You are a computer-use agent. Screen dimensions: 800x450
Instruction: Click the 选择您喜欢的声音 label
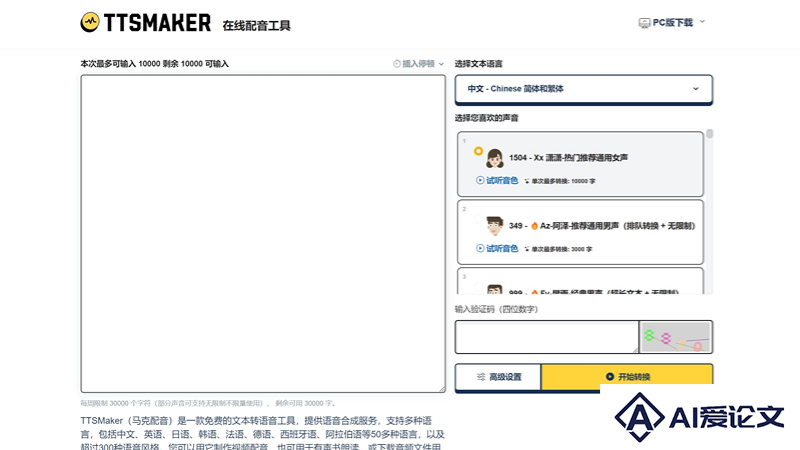click(486, 118)
